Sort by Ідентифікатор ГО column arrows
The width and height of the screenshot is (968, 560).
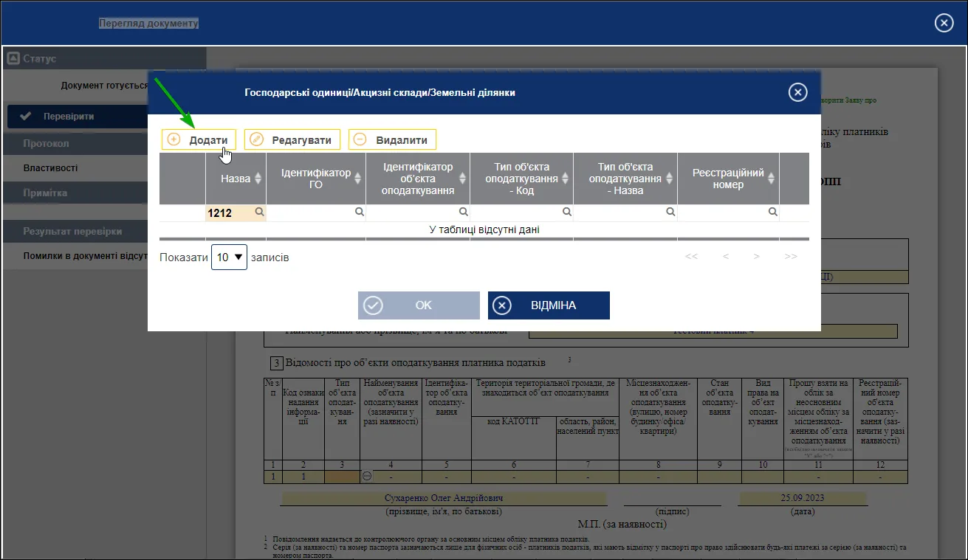click(357, 179)
